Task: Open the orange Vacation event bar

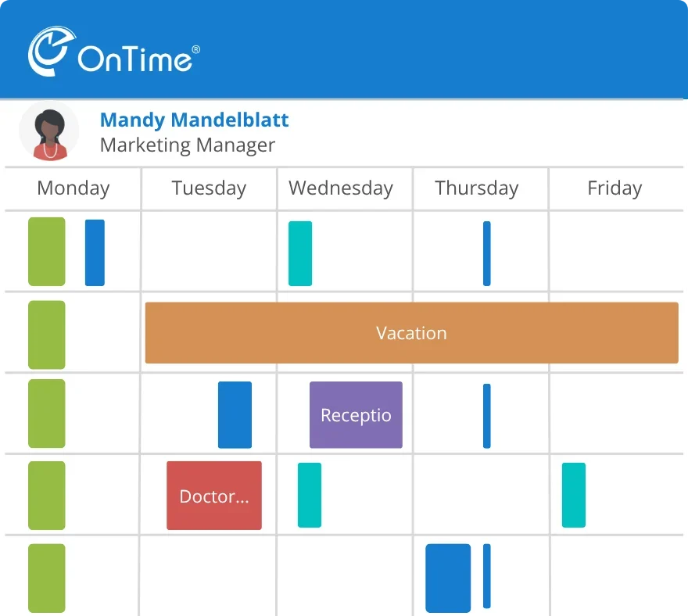Action: (411, 333)
